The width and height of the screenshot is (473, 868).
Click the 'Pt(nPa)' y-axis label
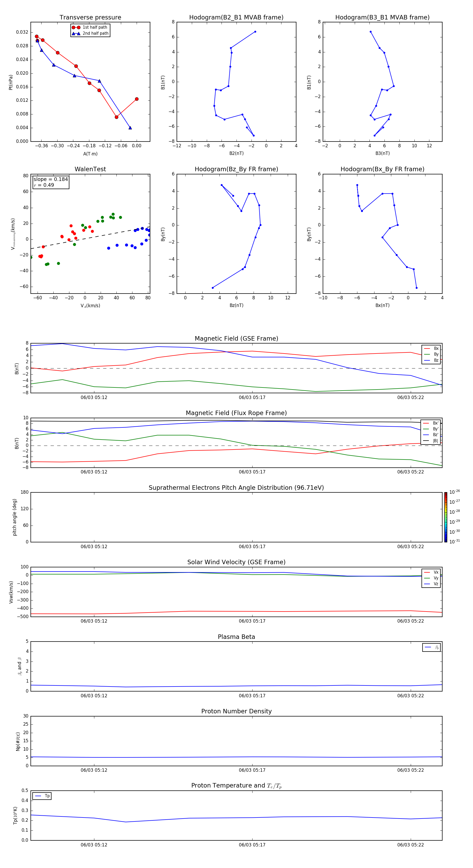click(x=11, y=82)
